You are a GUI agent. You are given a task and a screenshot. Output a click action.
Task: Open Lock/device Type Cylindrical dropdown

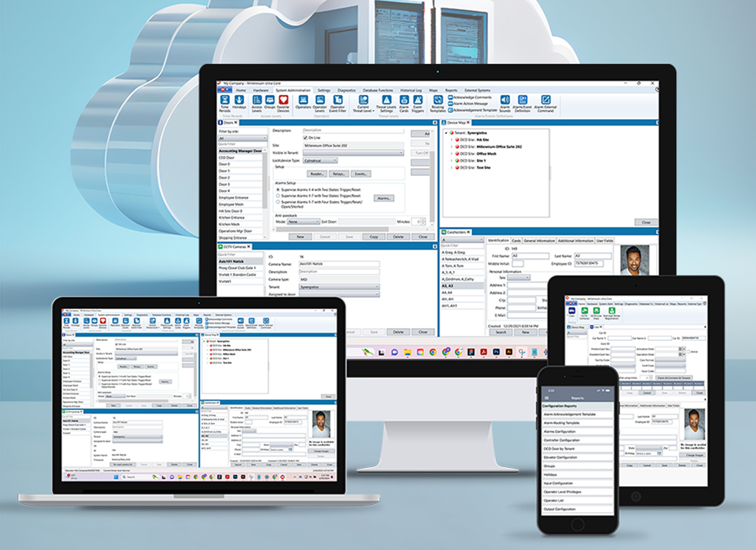(x=320, y=160)
